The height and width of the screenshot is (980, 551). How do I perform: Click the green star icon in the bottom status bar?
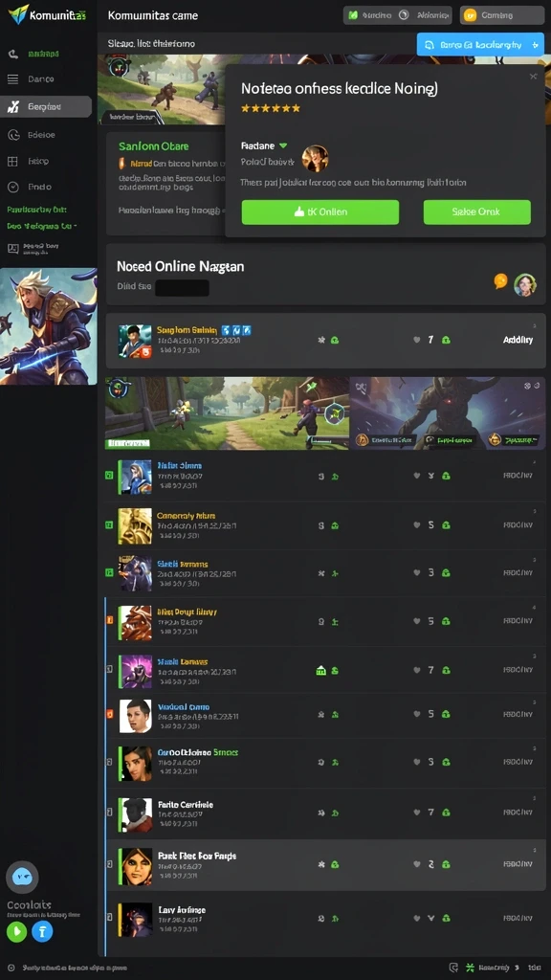tap(470, 968)
